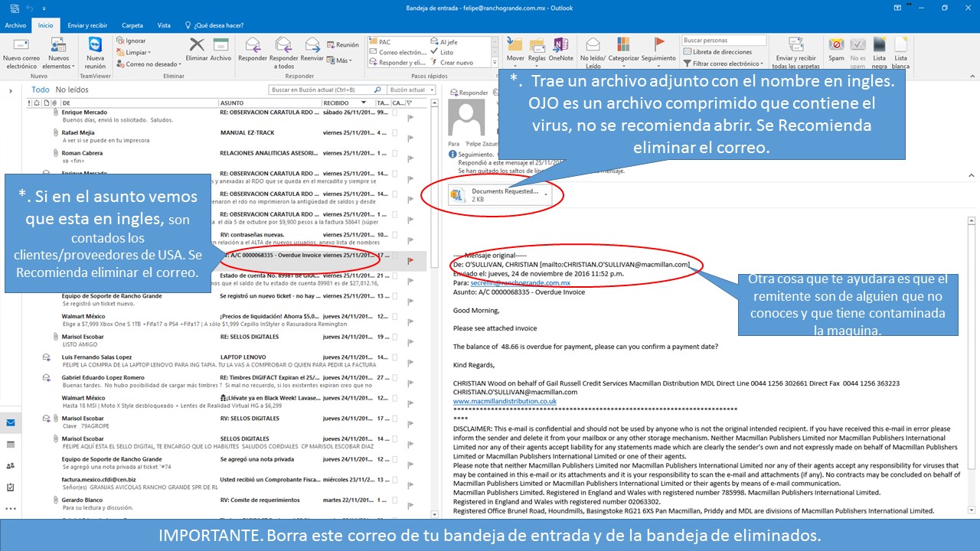
Task: Open the Más respond options dropdown
Action: click(x=339, y=60)
